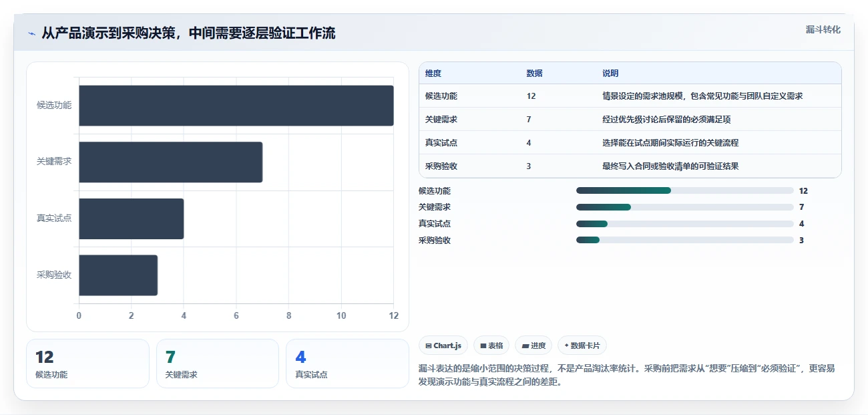The height and width of the screenshot is (415, 868).
Task: Click the description 选择能在试点期间实际运行的关键流程
Action: tap(670, 143)
